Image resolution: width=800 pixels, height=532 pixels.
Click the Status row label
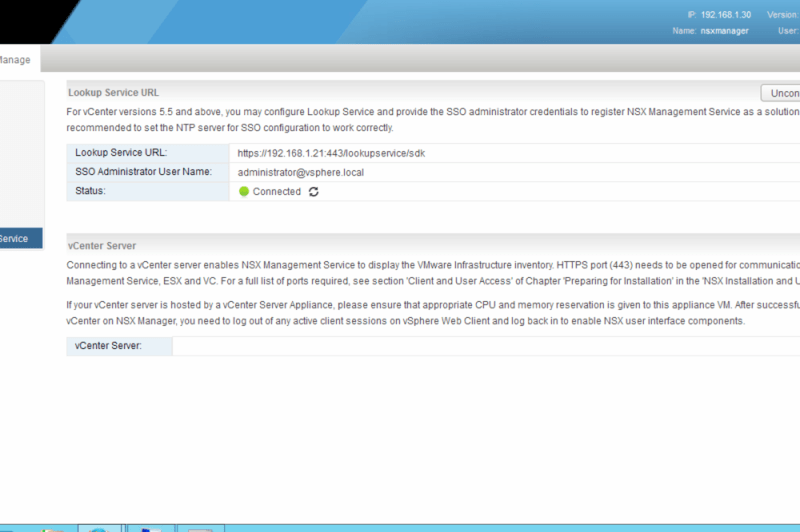(x=91, y=191)
